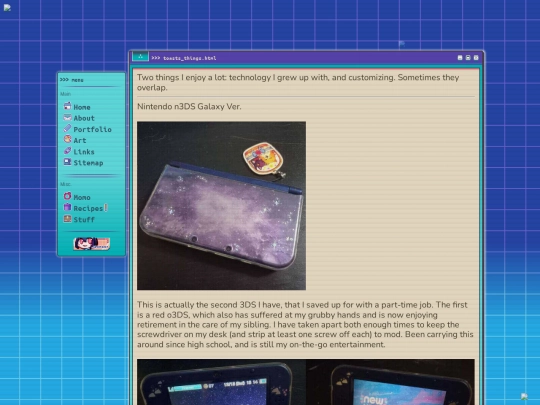Viewport: 540px width, 405px height.
Task: Open the Stuff page link
Action: (x=84, y=220)
